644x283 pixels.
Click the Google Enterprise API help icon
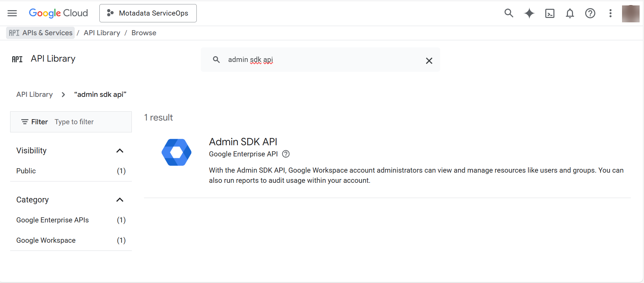coord(286,154)
